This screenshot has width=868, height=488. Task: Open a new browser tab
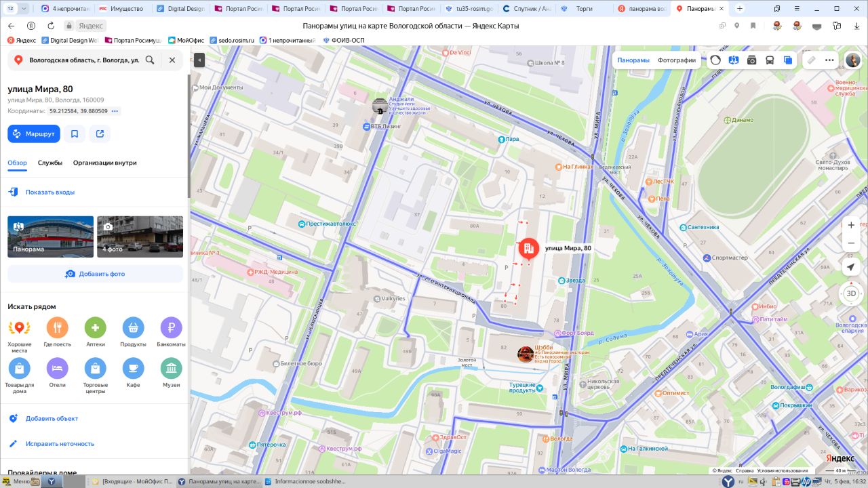coord(740,9)
